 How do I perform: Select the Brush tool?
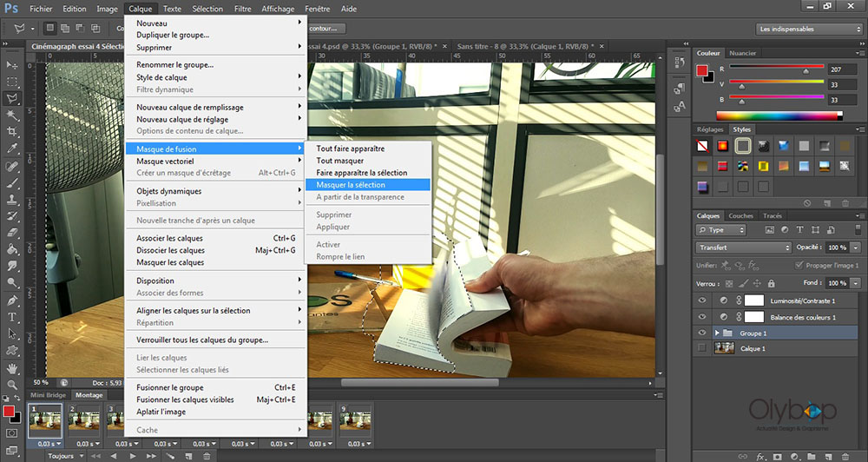11,183
